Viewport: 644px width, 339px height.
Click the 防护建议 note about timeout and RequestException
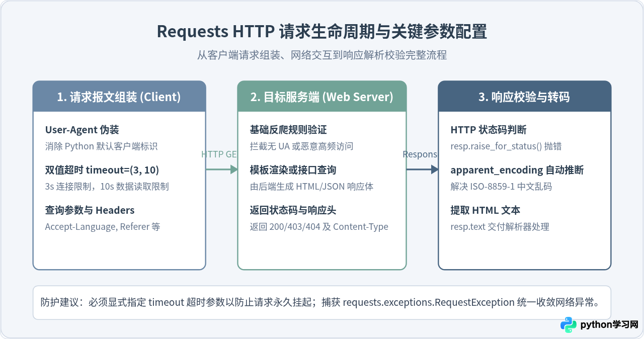tap(322, 303)
